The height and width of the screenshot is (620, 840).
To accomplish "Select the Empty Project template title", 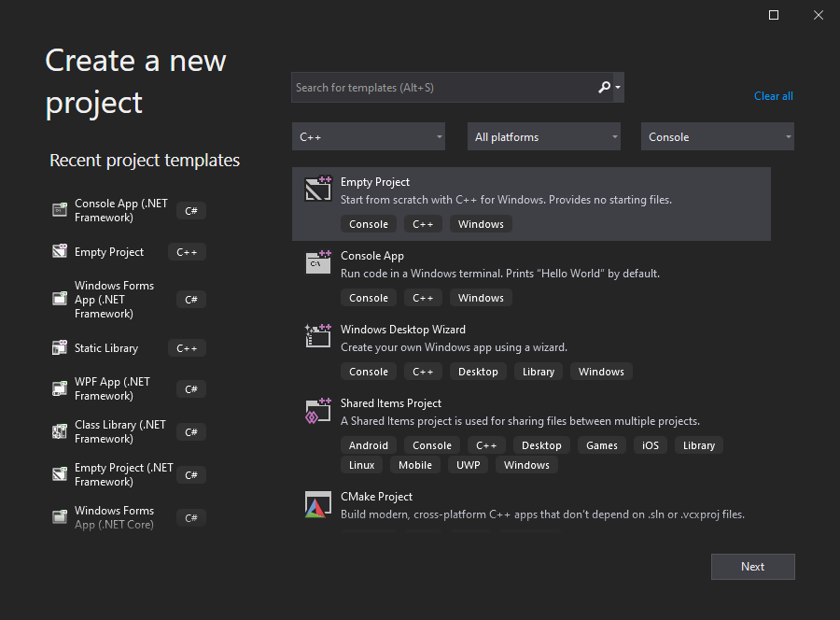I will [x=375, y=182].
